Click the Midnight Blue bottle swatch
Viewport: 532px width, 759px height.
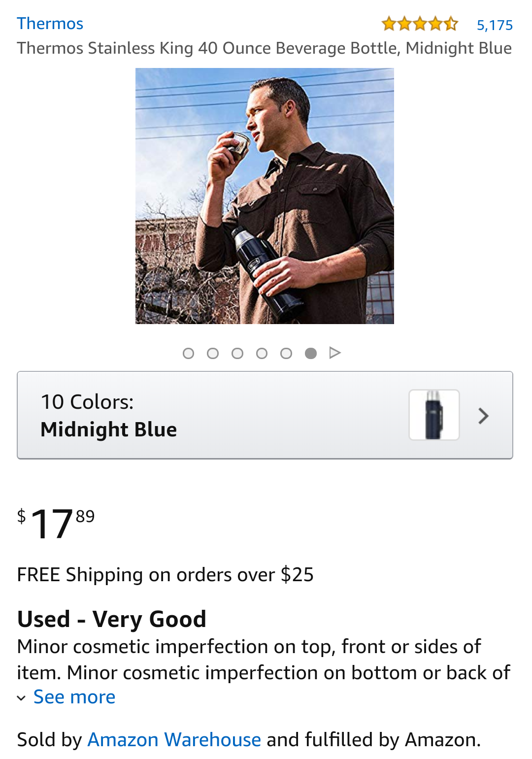(434, 415)
